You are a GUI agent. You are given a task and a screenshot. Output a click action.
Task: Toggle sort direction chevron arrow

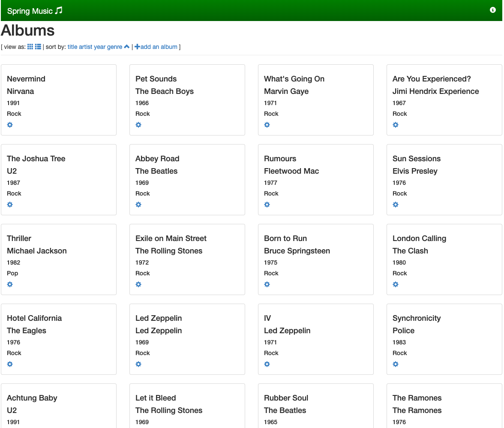click(x=127, y=47)
